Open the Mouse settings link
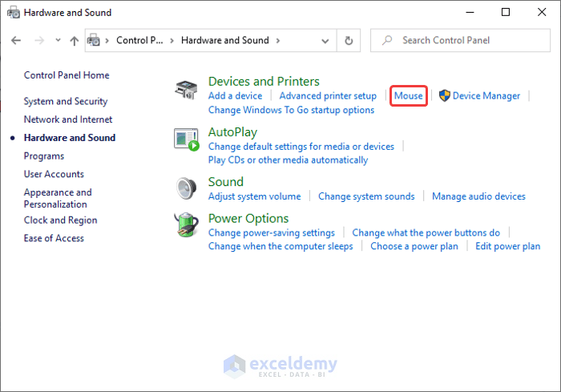Image resolution: width=561 pixels, height=392 pixels. (x=409, y=96)
